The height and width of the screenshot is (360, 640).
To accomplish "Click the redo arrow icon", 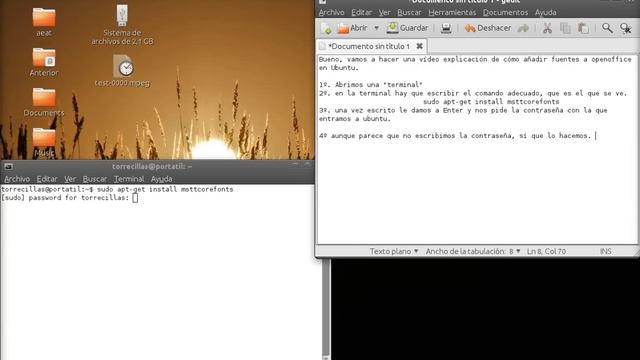I will click(x=523, y=28).
